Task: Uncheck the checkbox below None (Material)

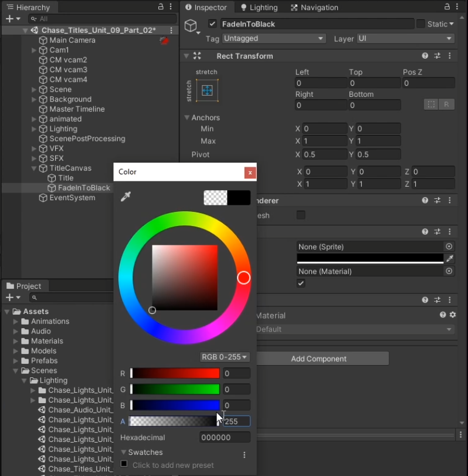Action: click(x=301, y=283)
